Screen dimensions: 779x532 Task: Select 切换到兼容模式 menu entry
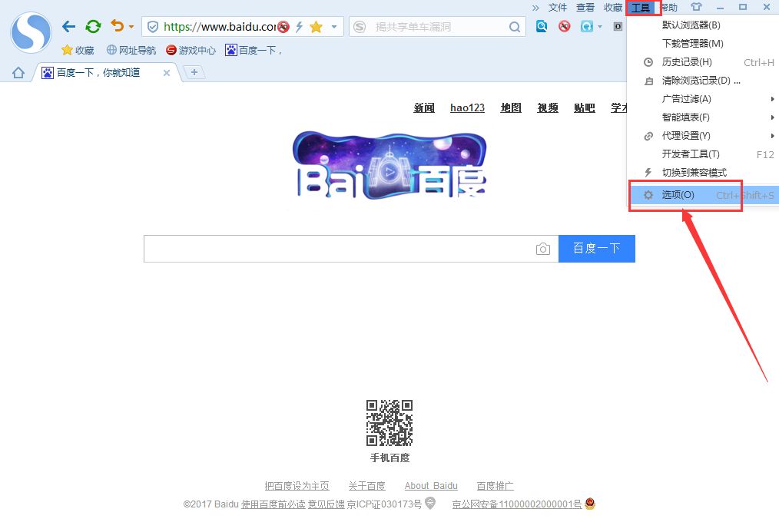(694, 173)
